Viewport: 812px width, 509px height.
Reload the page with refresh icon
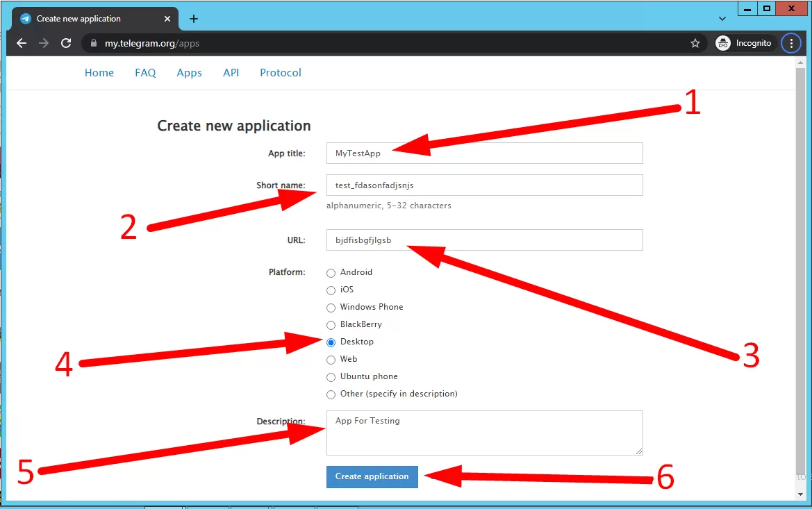pos(66,43)
